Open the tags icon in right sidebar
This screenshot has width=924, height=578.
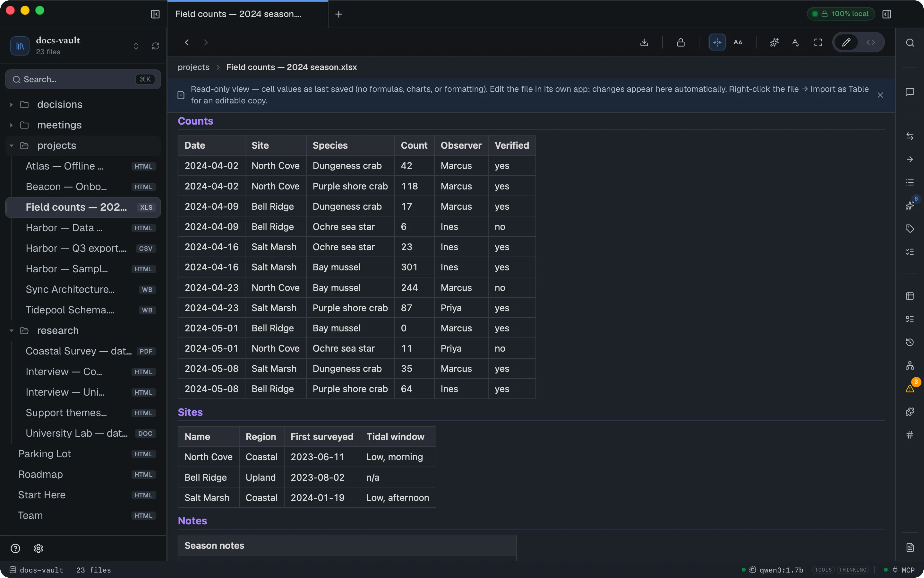910,229
